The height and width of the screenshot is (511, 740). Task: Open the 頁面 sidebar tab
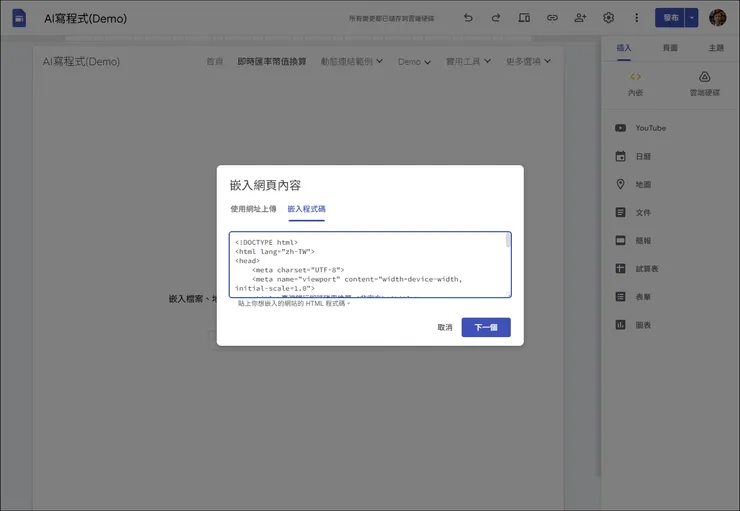[x=670, y=48]
